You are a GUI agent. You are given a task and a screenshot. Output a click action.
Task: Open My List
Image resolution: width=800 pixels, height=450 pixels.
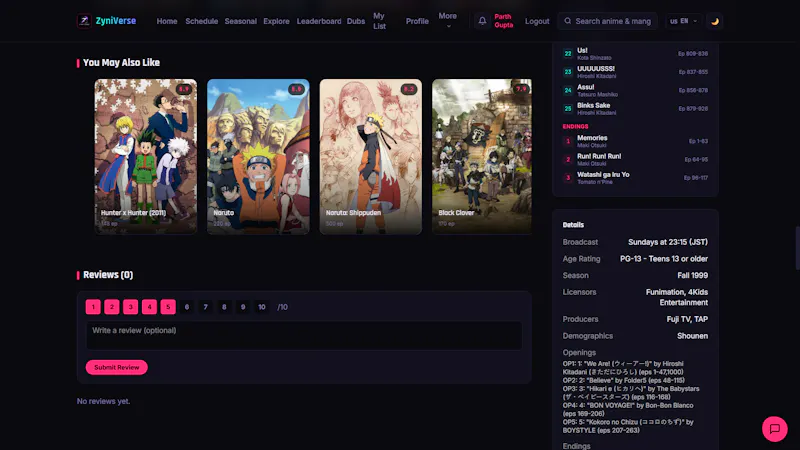click(379, 21)
